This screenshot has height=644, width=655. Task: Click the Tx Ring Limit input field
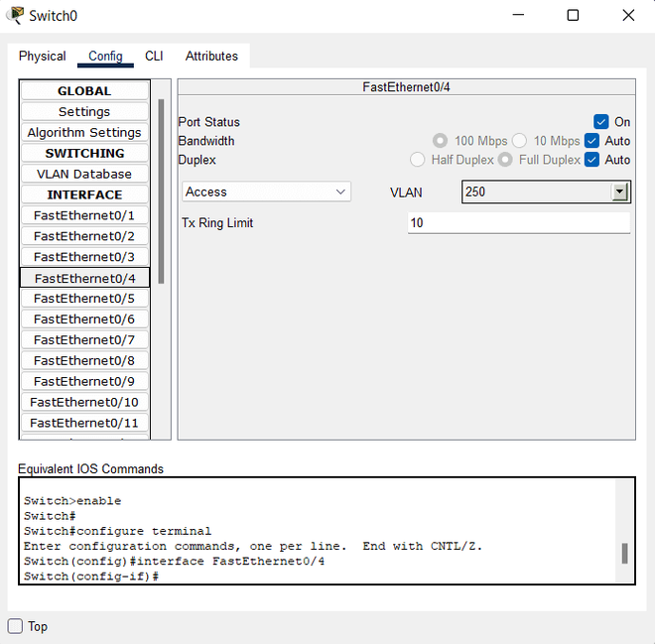[519, 223]
